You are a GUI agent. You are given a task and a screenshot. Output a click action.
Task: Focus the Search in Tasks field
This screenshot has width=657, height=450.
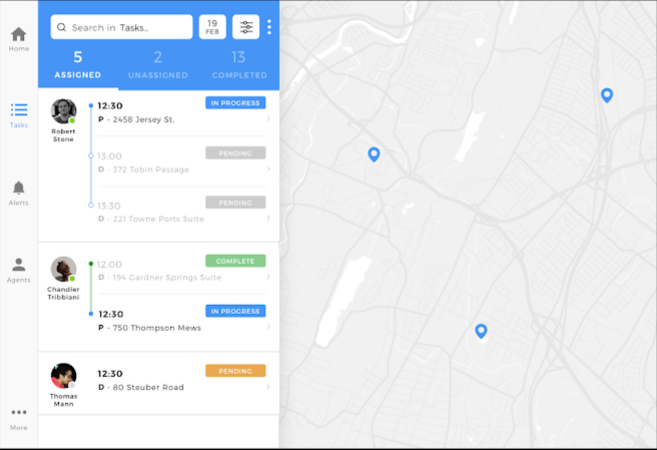[122, 27]
